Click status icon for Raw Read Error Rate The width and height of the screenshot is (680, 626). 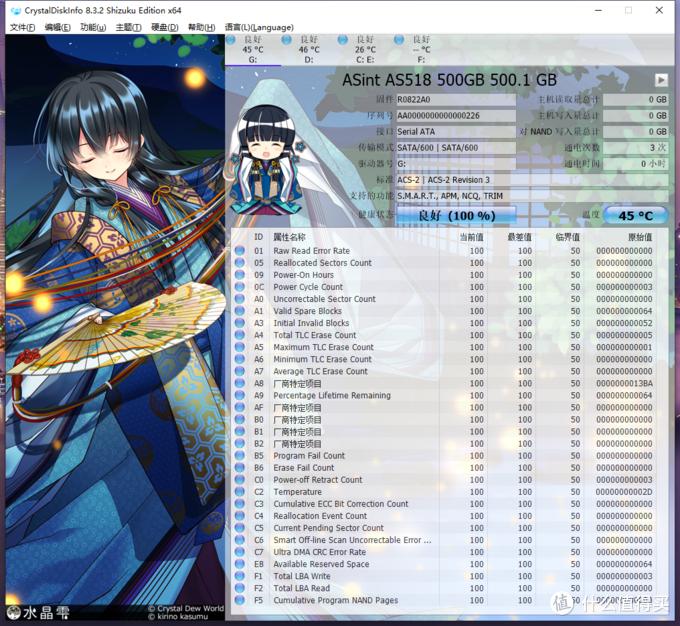tap(240, 251)
